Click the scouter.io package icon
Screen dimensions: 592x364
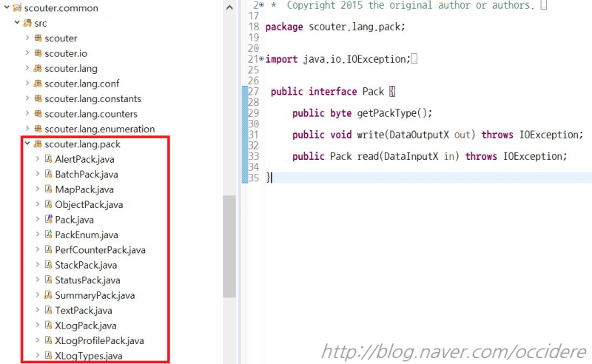pyautogui.click(x=38, y=53)
